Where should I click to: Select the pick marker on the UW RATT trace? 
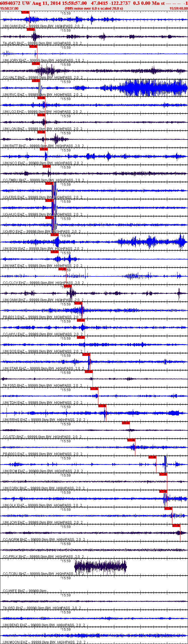click(x=41, y=132)
